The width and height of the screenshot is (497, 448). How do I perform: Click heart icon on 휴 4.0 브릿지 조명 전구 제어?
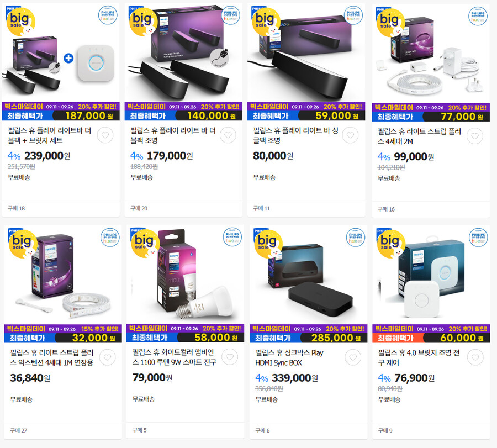pos(475,357)
